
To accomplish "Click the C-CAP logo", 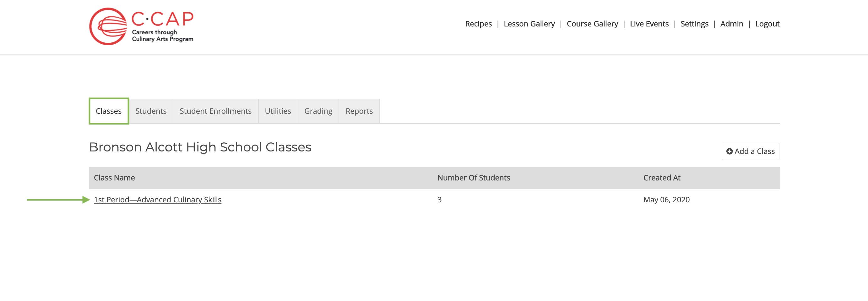I will [141, 26].
